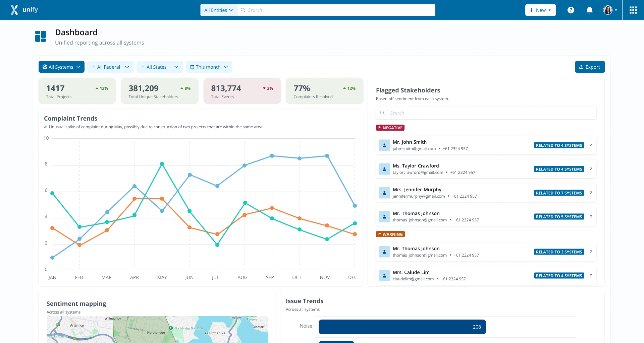Click the New button
Image resolution: width=644 pixels, height=343 pixels.
click(540, 10)
